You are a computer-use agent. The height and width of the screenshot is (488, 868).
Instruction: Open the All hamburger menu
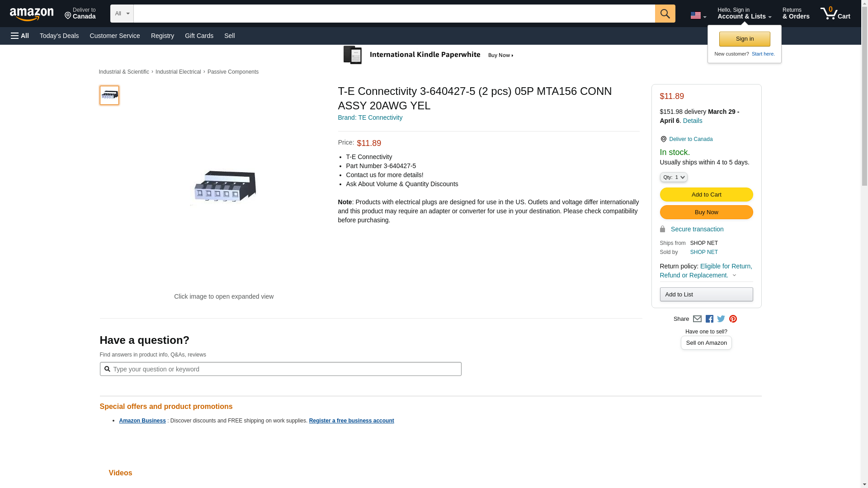20,36
